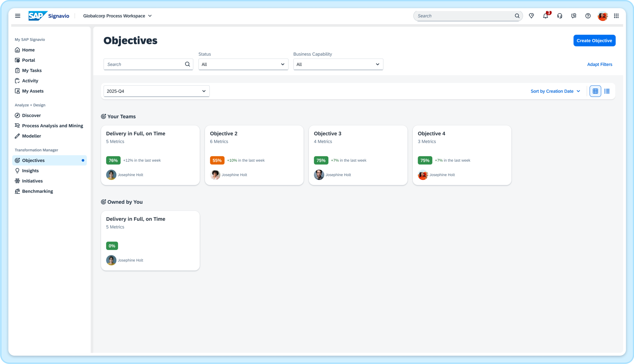Switch to grid view
The height and width of the screenshot is (364, 634).
pyautogui.click(x=595, y=91)
